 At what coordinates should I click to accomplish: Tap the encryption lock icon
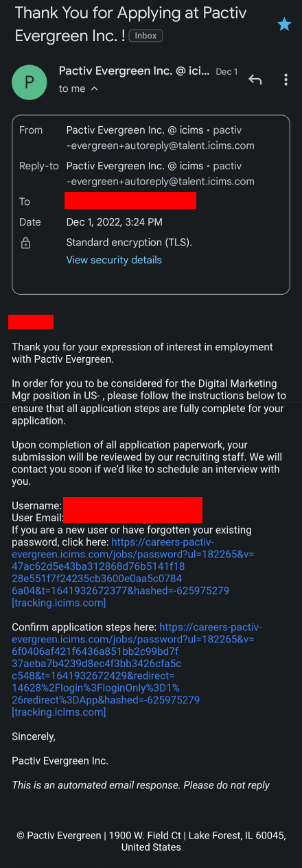25,243
